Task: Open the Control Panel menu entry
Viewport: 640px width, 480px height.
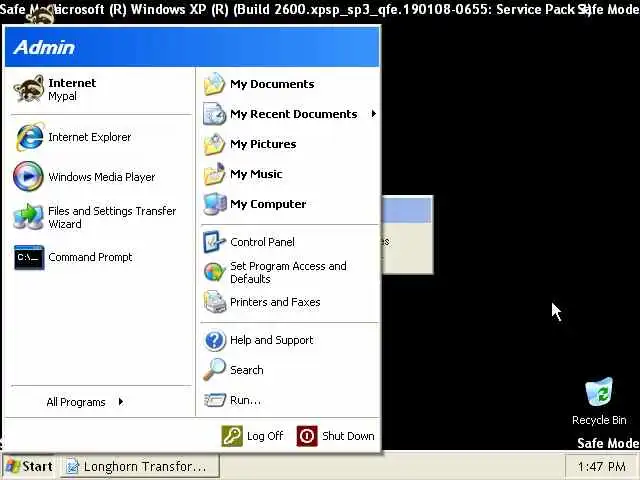Action: [290, 242]
